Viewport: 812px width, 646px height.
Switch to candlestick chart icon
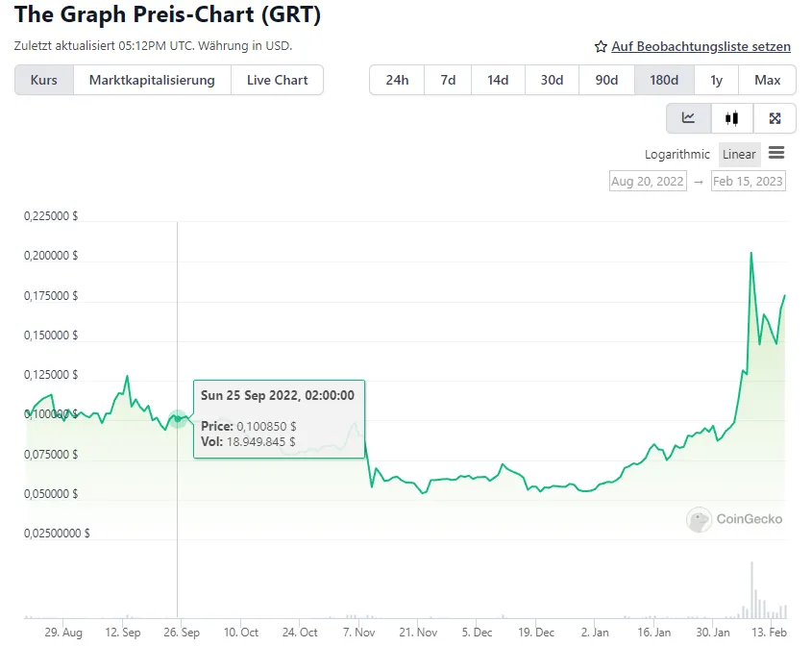pos(731,118)
